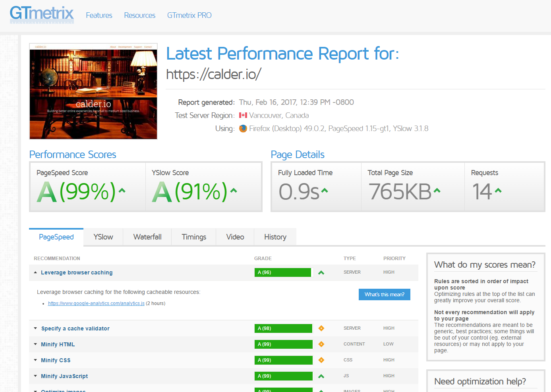Click JS type in Minify JavaScript row
The image size is (551, 392).
point(346,376)
